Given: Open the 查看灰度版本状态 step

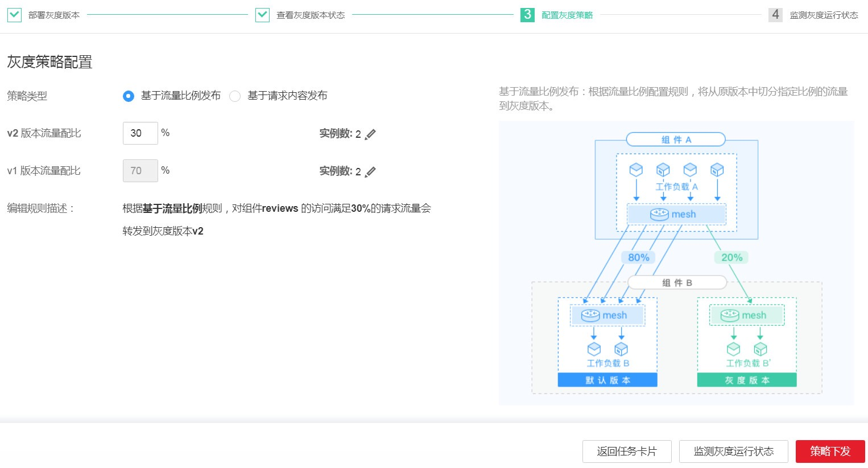Looking at the screenshot, I should click(x=311, y=15).
